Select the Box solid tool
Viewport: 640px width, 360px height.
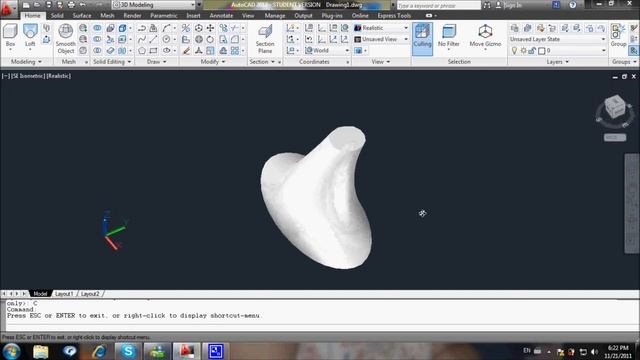(x=10, y=36)
